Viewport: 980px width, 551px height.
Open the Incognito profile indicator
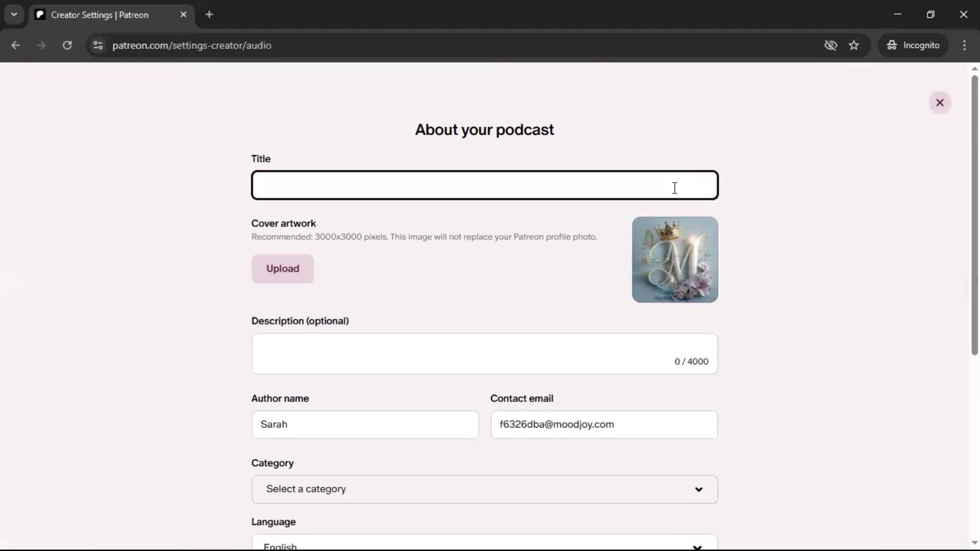click(x=913, y=45)
